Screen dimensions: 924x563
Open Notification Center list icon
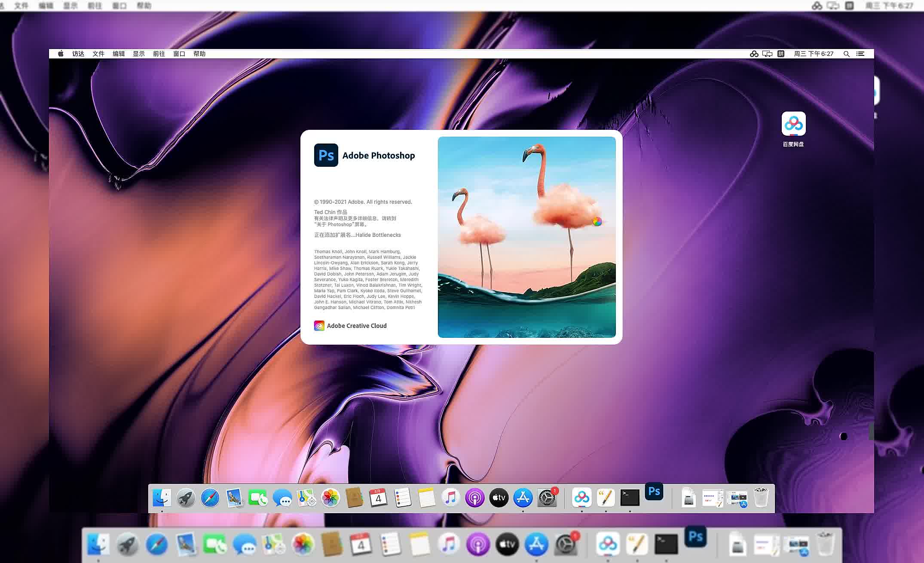(x=860, y=54)
